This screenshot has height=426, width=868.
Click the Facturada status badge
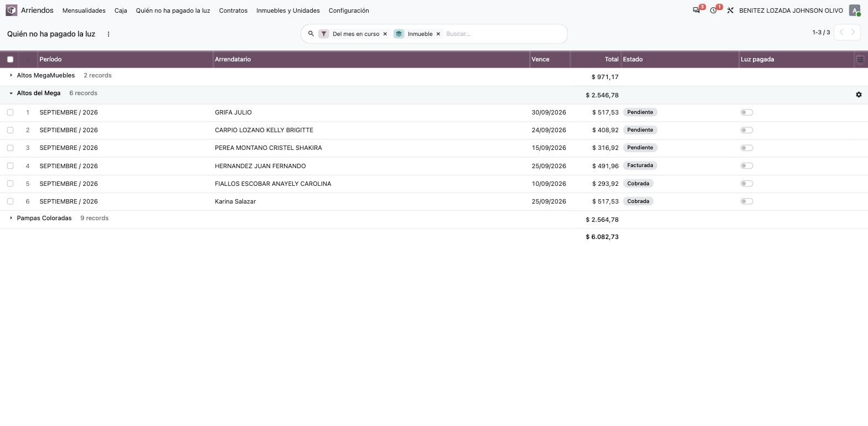click(x=640, y=165)
